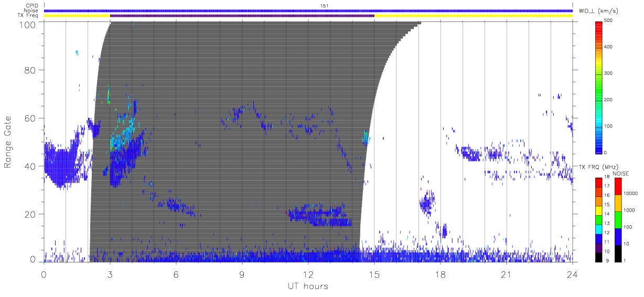
Task: Click the NOISE legend title
Action: coord(621,173)
